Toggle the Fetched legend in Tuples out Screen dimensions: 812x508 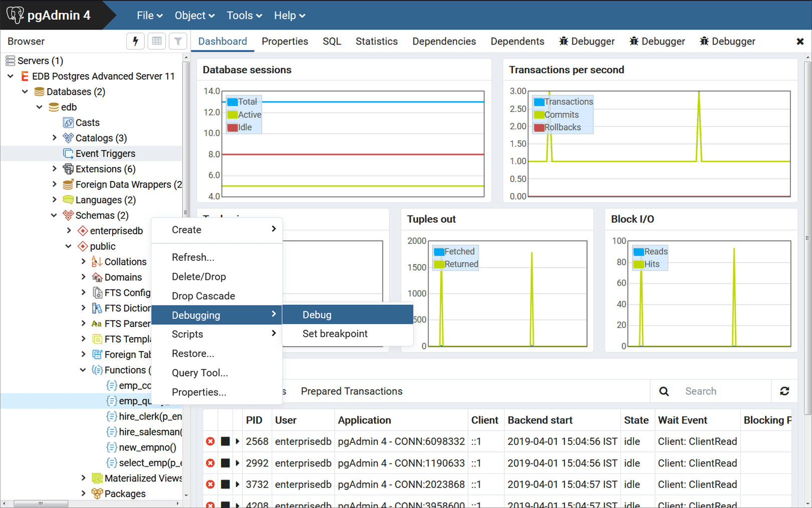pyautogui.click(x=454, y=251)
